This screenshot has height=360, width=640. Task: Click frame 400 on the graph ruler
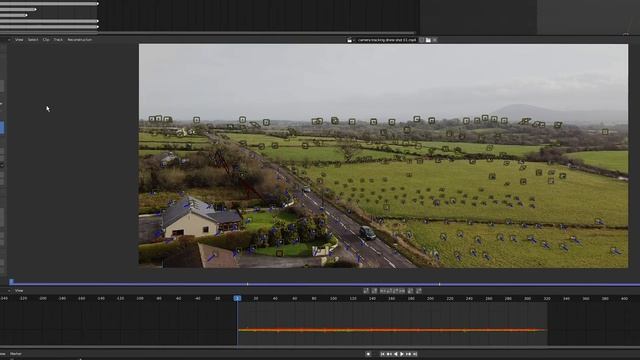click(x=624, y=298)
